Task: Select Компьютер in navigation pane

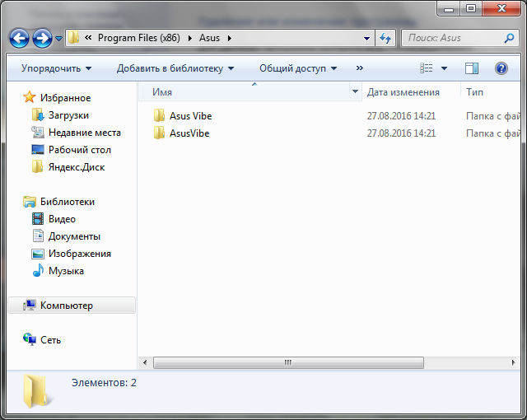Action: pos(67,306)
